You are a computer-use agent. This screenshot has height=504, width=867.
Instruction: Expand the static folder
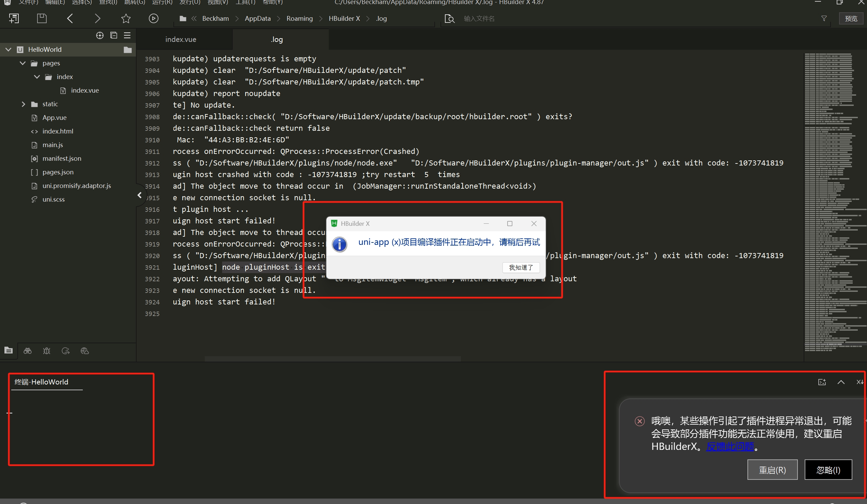(24, 104)
